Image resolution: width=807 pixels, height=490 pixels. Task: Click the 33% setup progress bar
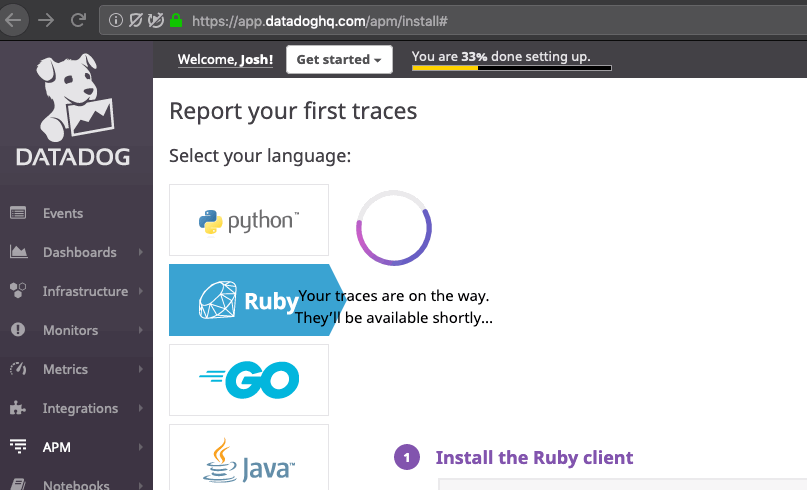[511, 68]
